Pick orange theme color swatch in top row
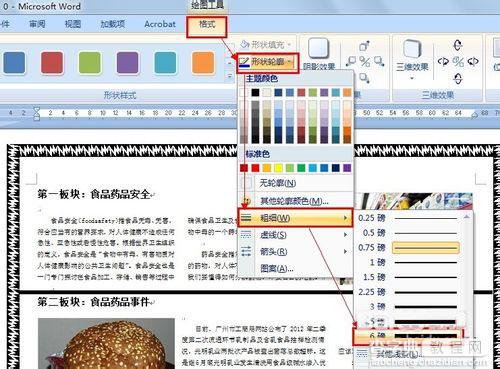 coord(347,93)
